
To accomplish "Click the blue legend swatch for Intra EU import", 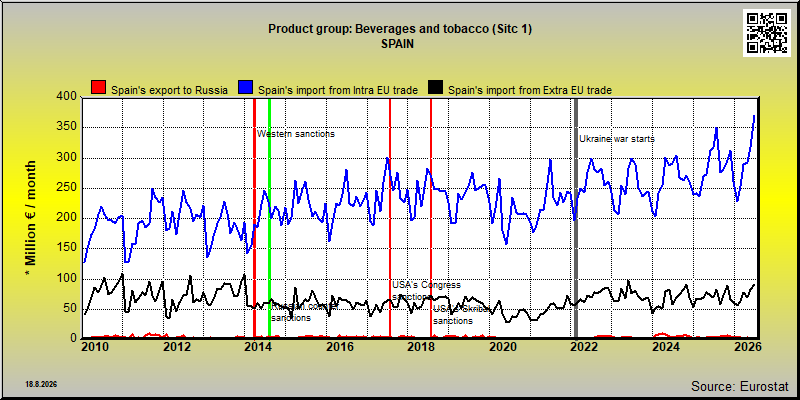I will tap(245, 88).
